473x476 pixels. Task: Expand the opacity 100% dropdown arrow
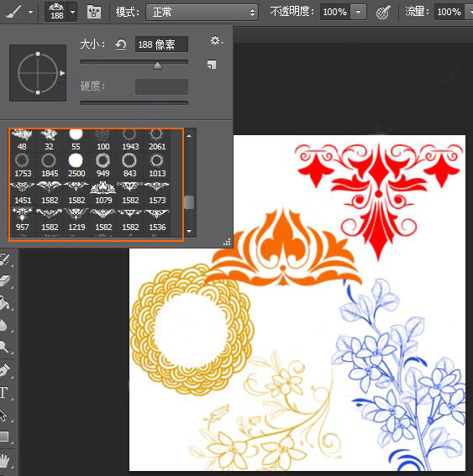(359, 12)
